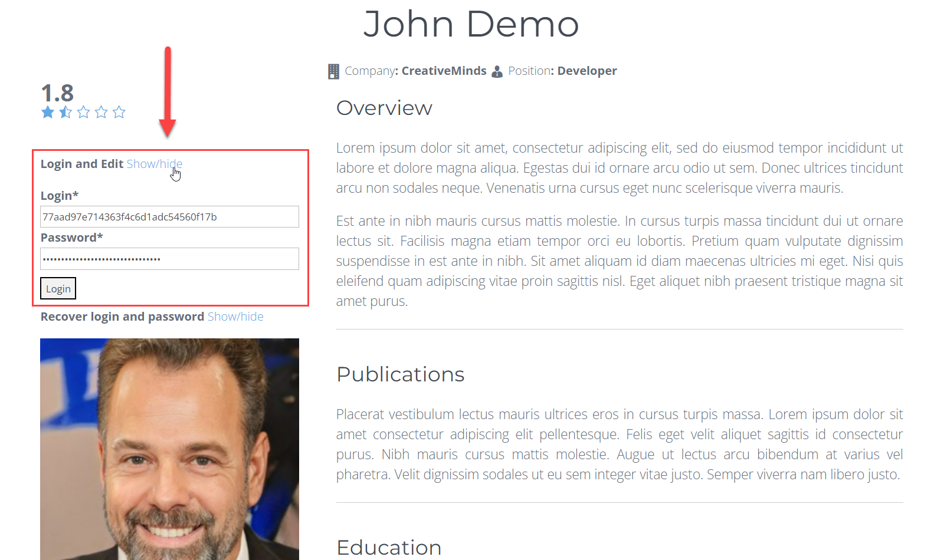This screenshot has width=944, height=560.
Task: Click the Login button
Action: (58, 288)
